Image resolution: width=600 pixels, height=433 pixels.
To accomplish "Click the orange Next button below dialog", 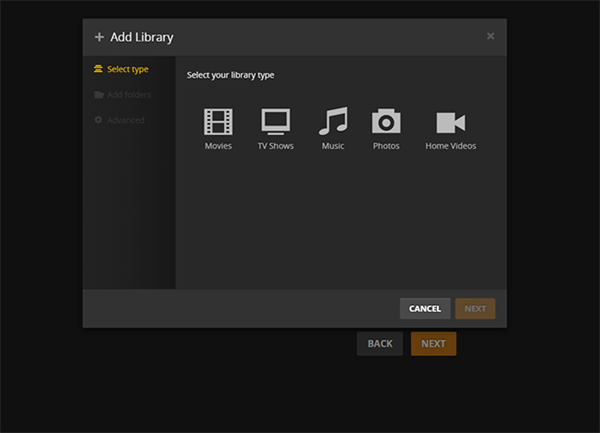I will (433, 343).
